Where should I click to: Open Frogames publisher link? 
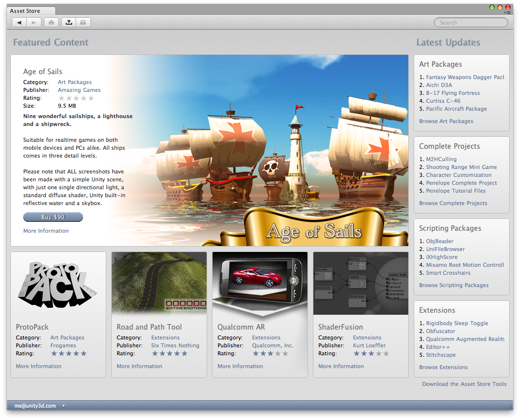click(x=63, y=345)
